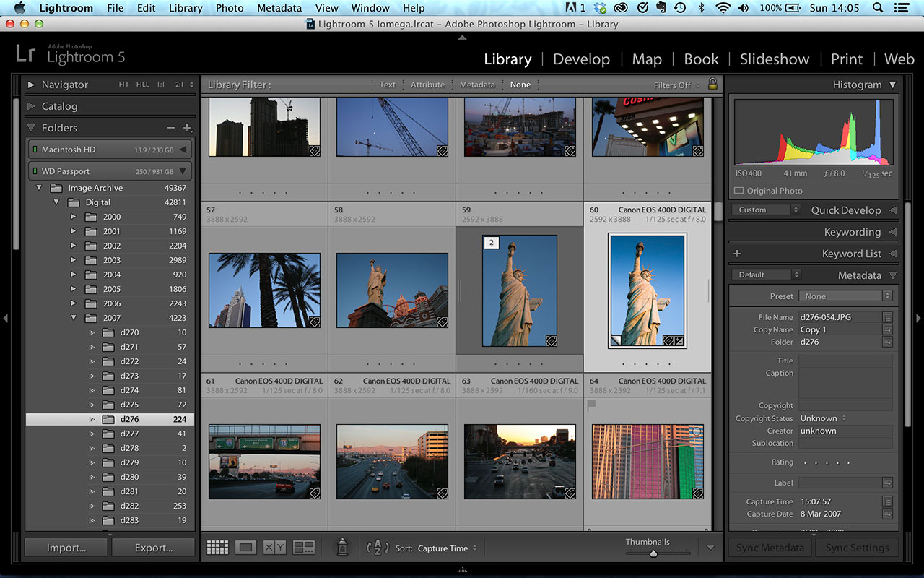
Task: Adjust the Thumbnails size slider
Action: (653, 553)
